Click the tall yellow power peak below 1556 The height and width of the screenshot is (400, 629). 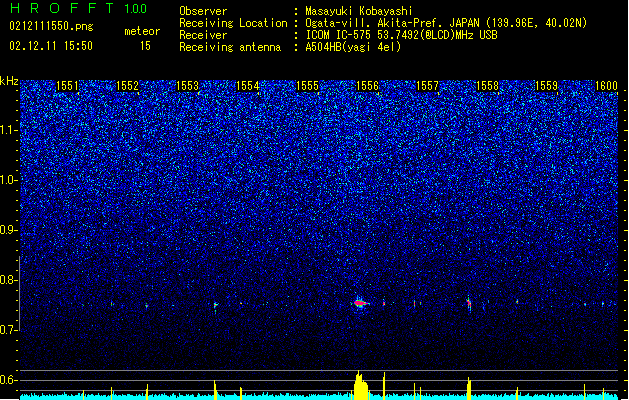click(361, 385)
